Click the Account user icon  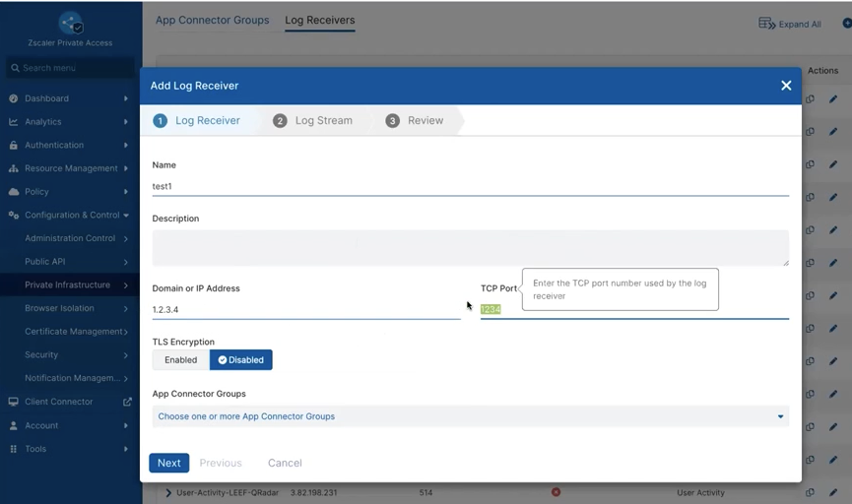pos(14,425)
